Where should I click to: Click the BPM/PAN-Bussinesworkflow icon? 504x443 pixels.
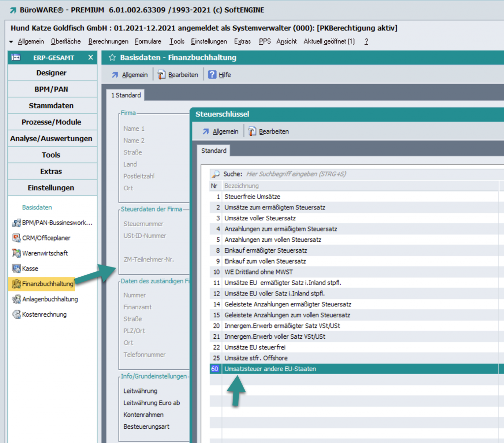click(16, 223)
